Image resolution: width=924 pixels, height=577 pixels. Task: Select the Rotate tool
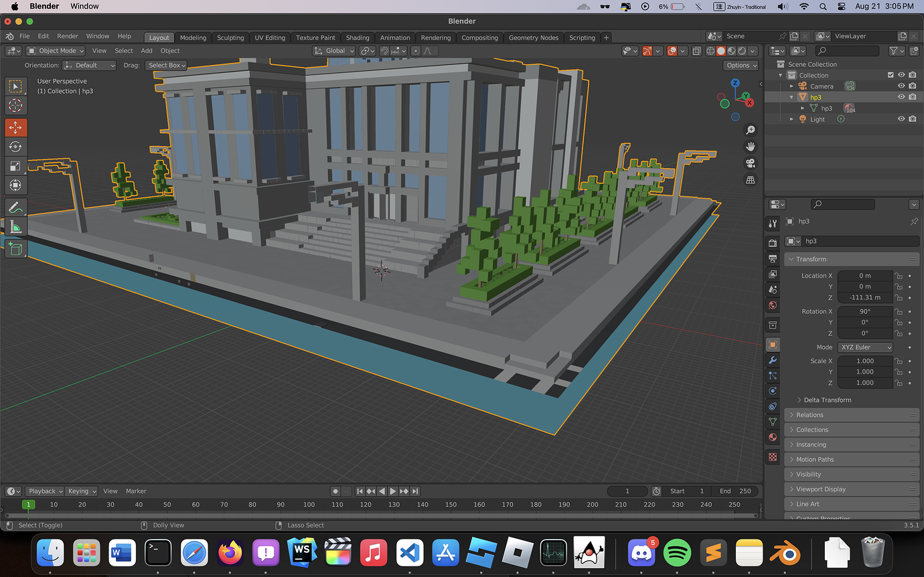15,146
